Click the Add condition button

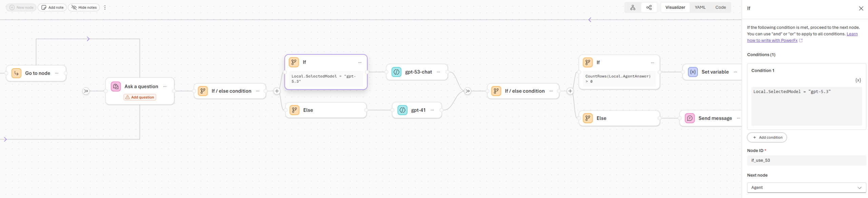click(767, 137)
